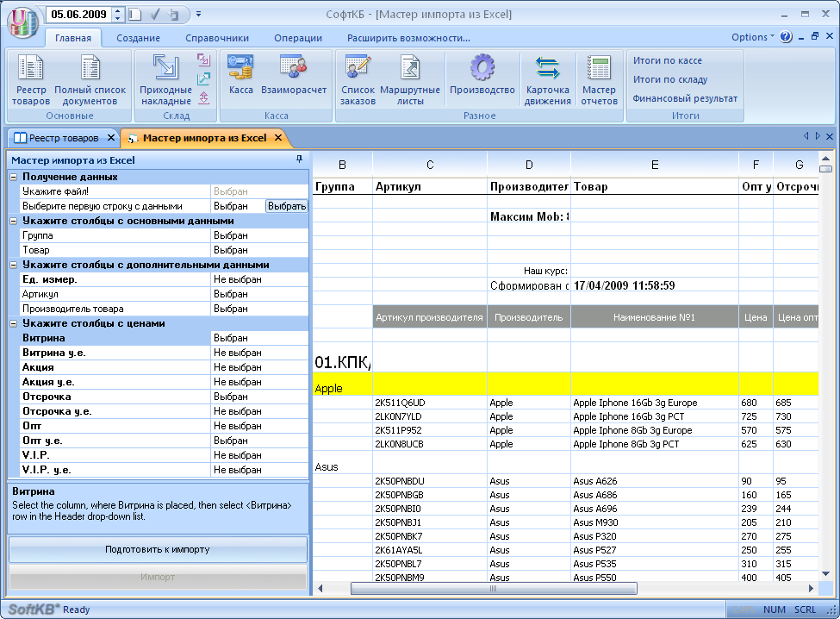The image size is (840, 619).
Task: Collapse the Получение данных section
Action: click(x=14, y=177)
